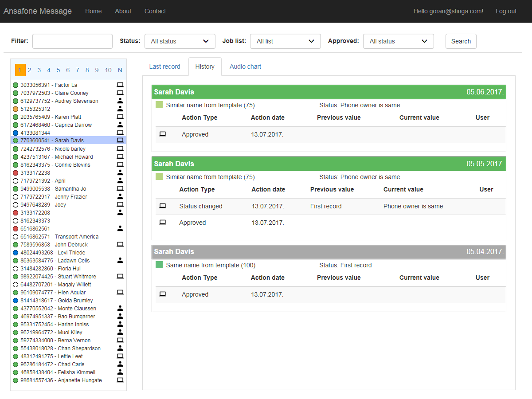Click laptop icon in Status changed row
Image resolution: width=532 pixels, height=399 pixels.
coord(163,206)
